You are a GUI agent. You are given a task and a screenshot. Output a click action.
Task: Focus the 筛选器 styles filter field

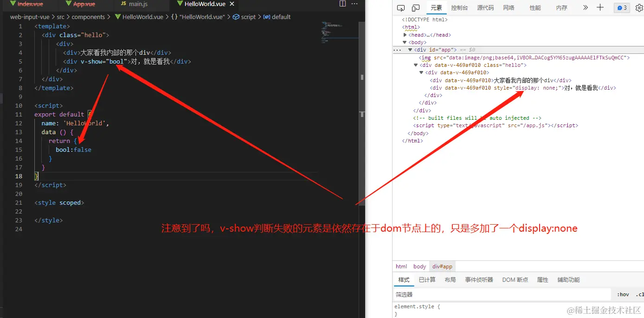point(502,294)
